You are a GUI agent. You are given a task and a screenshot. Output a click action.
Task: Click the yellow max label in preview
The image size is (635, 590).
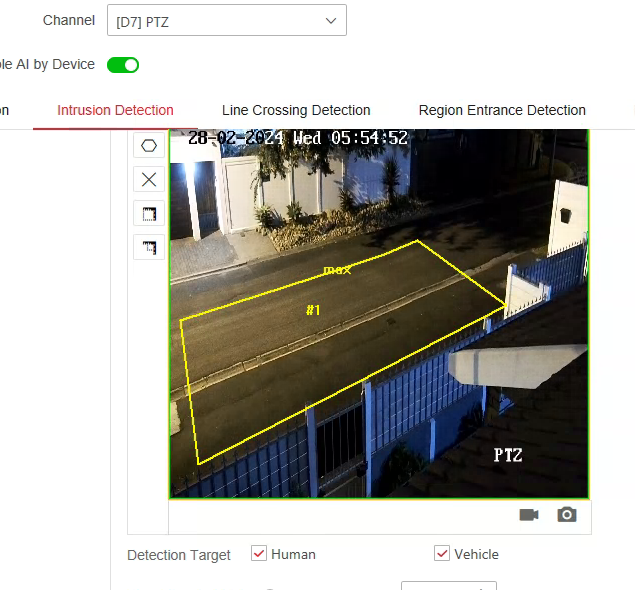pos(337,270)
